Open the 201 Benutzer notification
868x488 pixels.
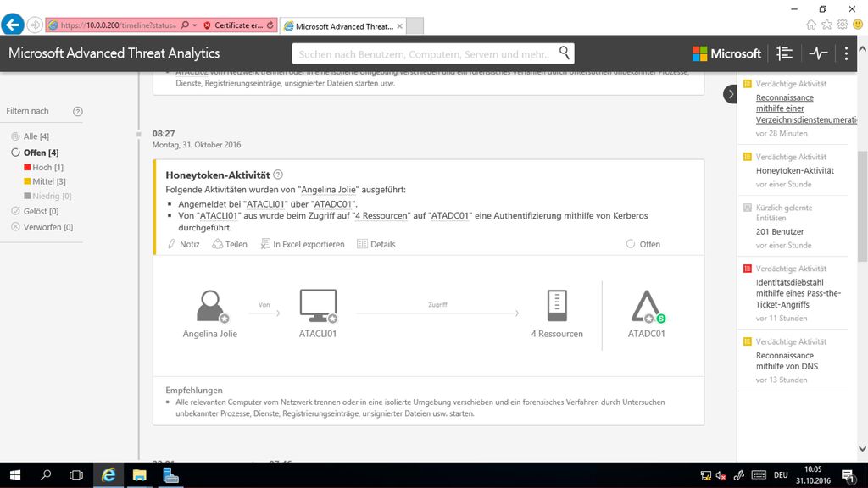tap(780, 232)
